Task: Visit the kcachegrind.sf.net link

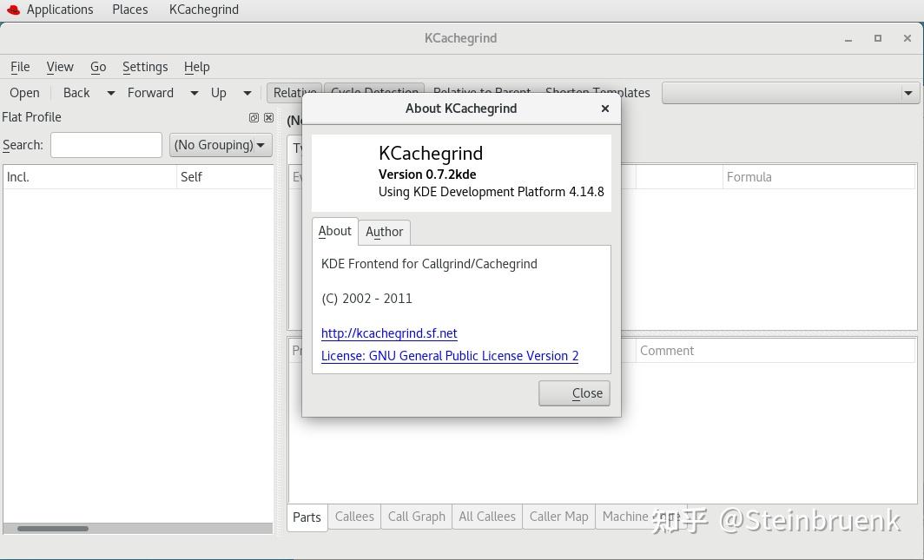Action: point(389,333)
